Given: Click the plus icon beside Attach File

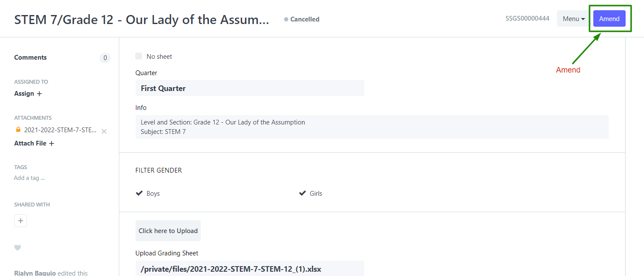Looking at the screenshot, I should pos(51,143).
